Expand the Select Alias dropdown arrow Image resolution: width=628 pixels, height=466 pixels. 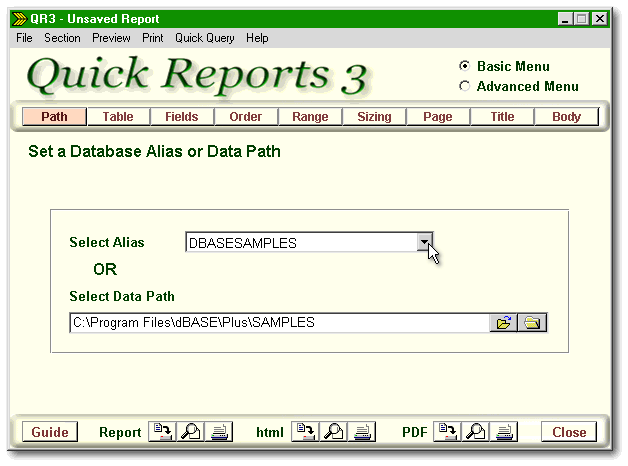[424, 242]
